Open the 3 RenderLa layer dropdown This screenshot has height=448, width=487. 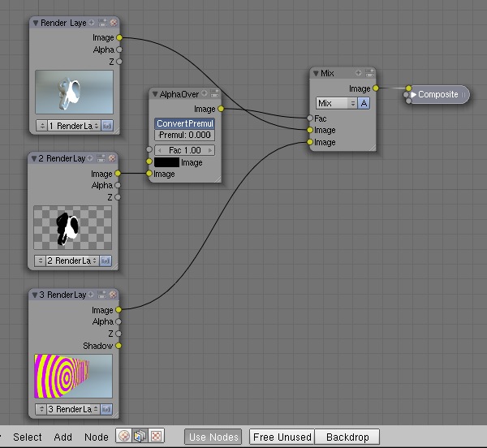73,409
